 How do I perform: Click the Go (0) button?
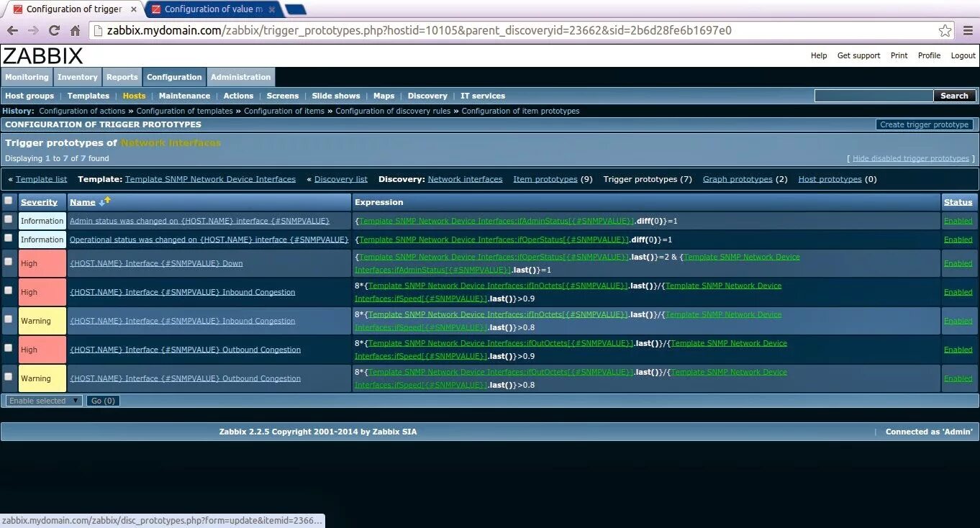pyautogui.click(x=103, y=401)
